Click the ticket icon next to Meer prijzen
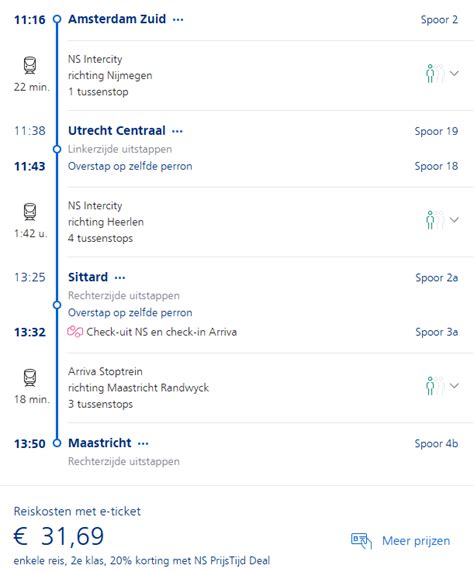This screenshot has width=474, height=572. [x=361, y=541]
